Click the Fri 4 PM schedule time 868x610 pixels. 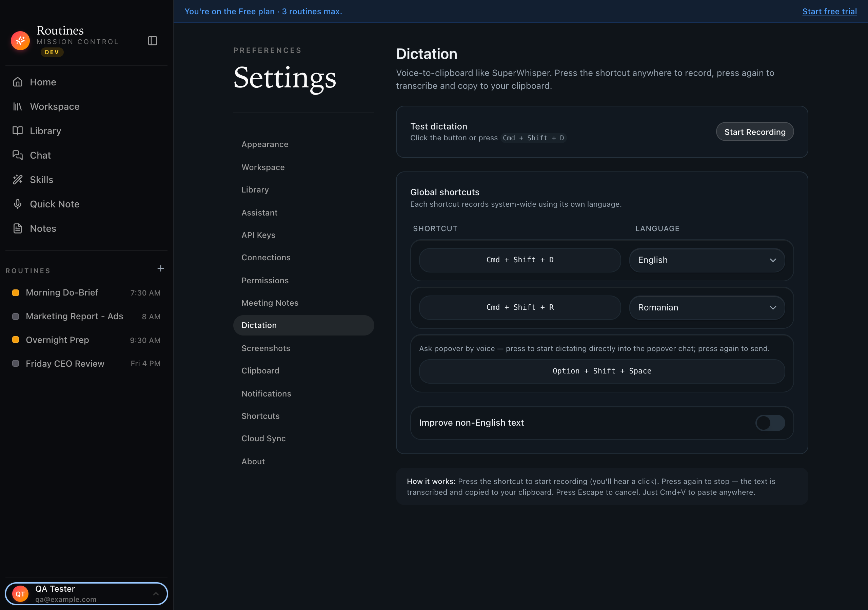click(145, 364)
